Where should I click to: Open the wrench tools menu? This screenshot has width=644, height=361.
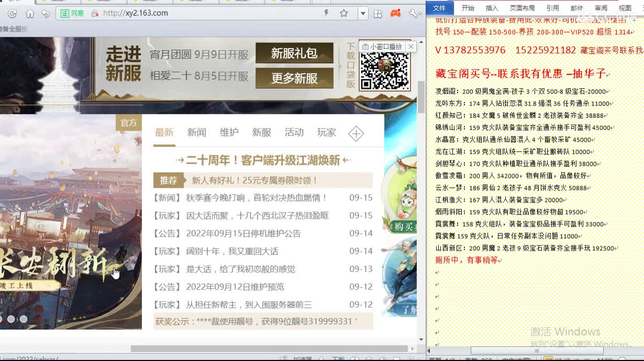point(414,14)
